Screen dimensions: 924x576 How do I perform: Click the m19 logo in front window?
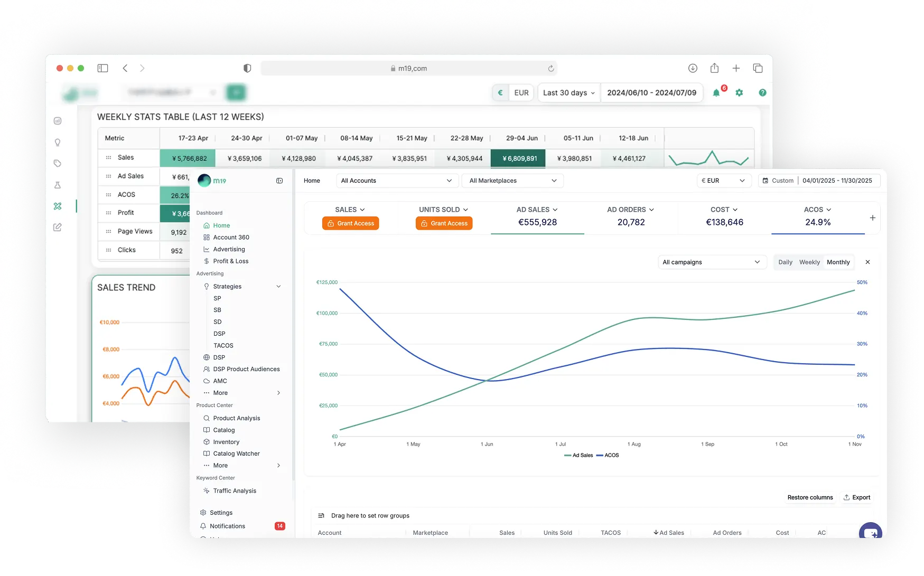[x=212, y=181]
